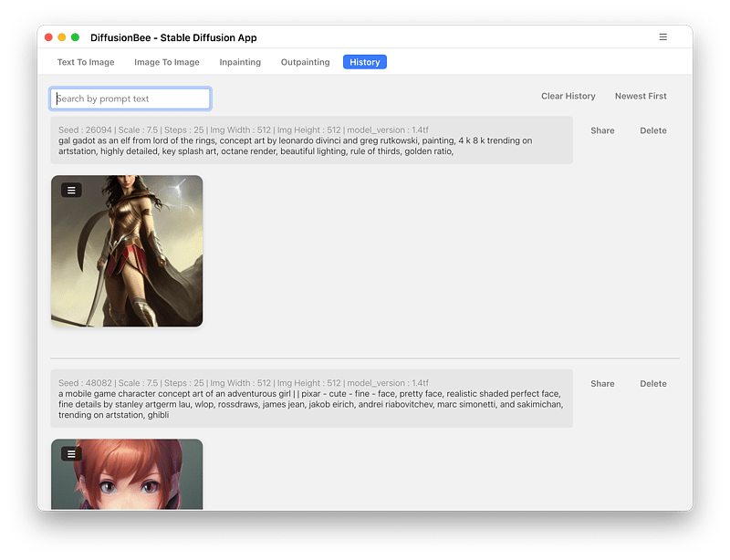Image resolution: width=730 pixels, height=560 pixels.
Task: Close the DiffusionBee window with the red button
Action: 48,37
